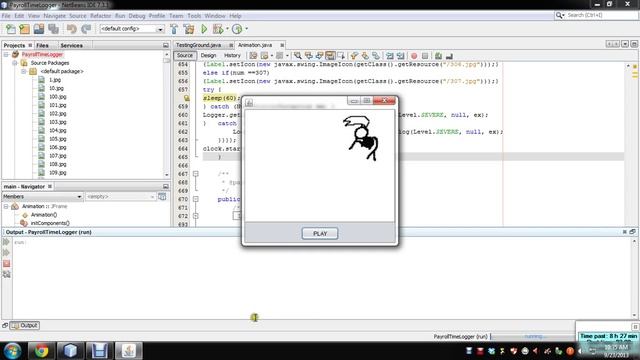
Task: Switch to the Services tab
Action: click(72, 45)
